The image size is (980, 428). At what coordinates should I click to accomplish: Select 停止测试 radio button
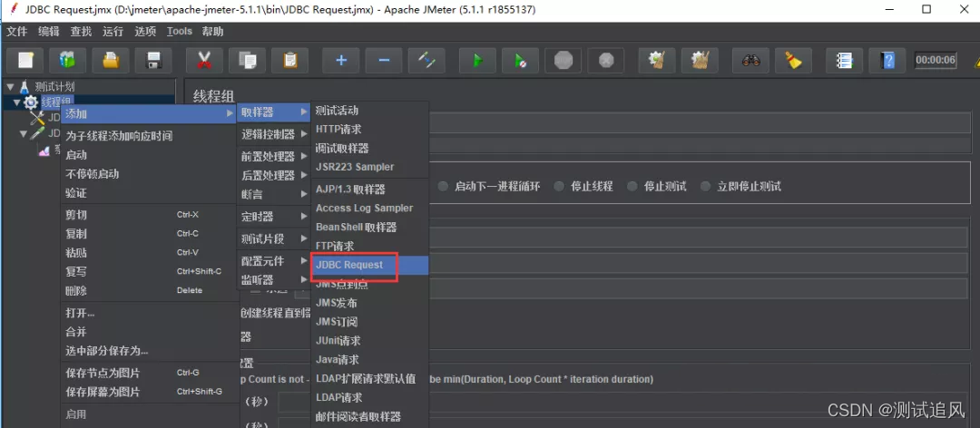(x=632, y=186)
